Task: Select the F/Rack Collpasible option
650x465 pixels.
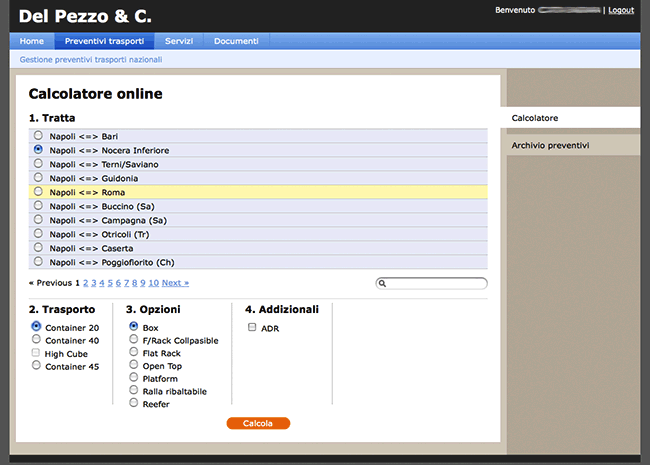Action: [133, 339]
